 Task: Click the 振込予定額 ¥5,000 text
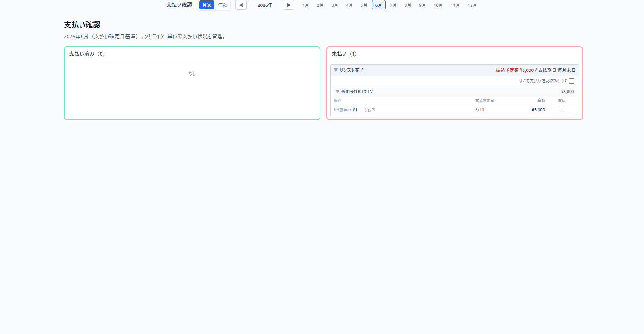pyautogui.click(x=515, y=70)
